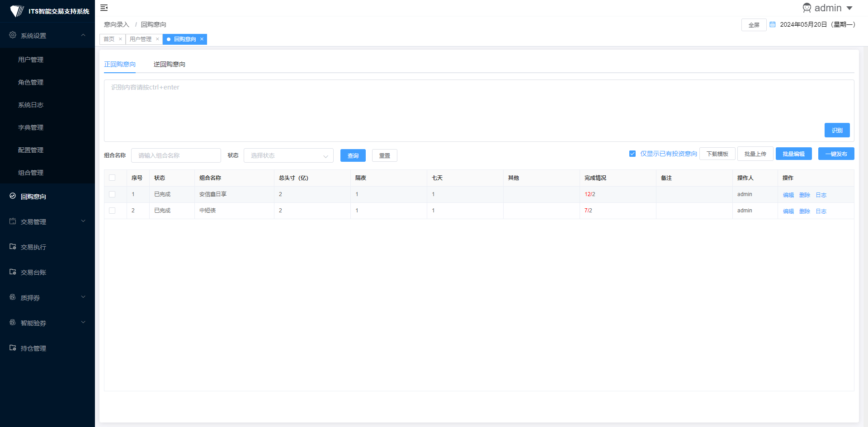The image size is (868, 427).
Task: Click the admin user avatar icon
Action: [807, 8]
